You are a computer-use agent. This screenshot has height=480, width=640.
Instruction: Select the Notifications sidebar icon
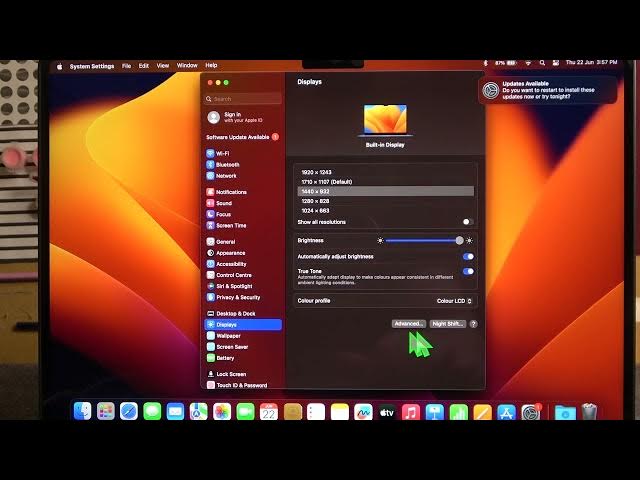tap(210, 192)
